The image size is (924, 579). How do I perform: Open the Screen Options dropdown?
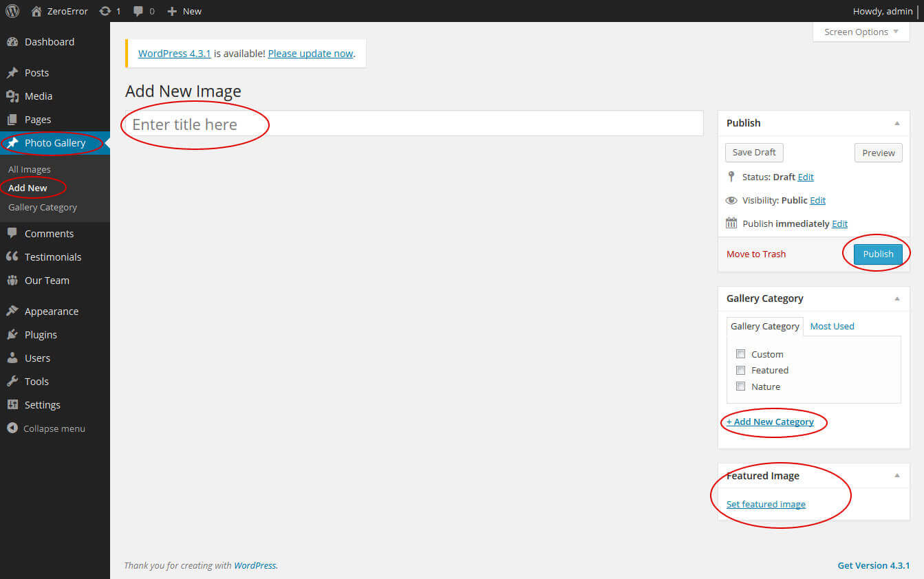point(861,32)
